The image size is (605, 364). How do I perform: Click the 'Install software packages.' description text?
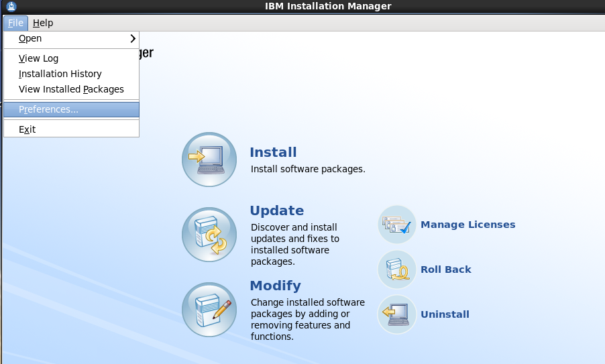click(308, 169)
